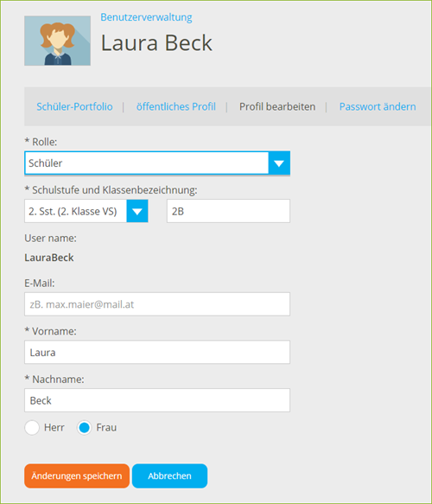
Task: Click the Schüler role combo box
Action: coord(157,163)
